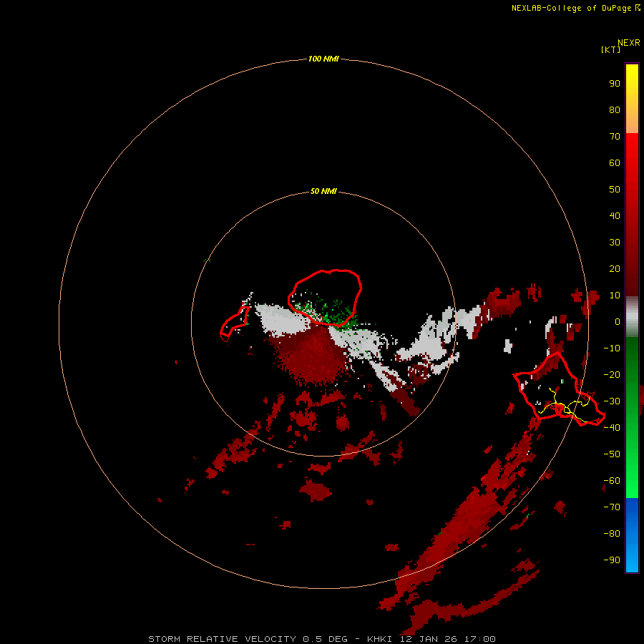The image size is (644, 644).
Task: Click the 90 value on velocity scale
Action: tap(615, 84)
